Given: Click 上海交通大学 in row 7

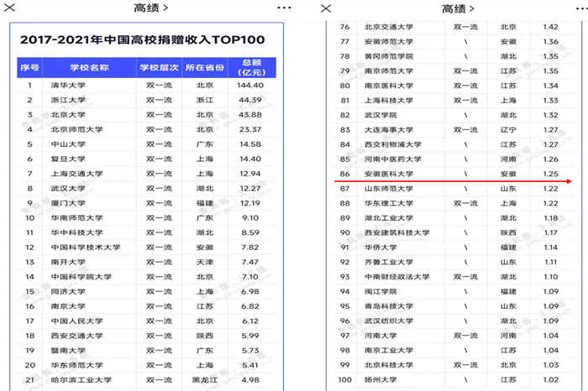Looking at the screenshot, I should coord(77,174).
